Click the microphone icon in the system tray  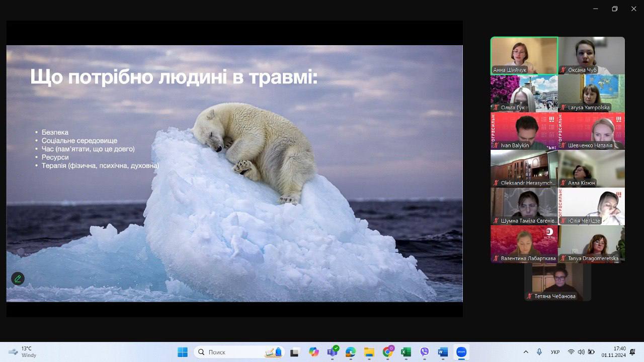click(x=539, y=352)
